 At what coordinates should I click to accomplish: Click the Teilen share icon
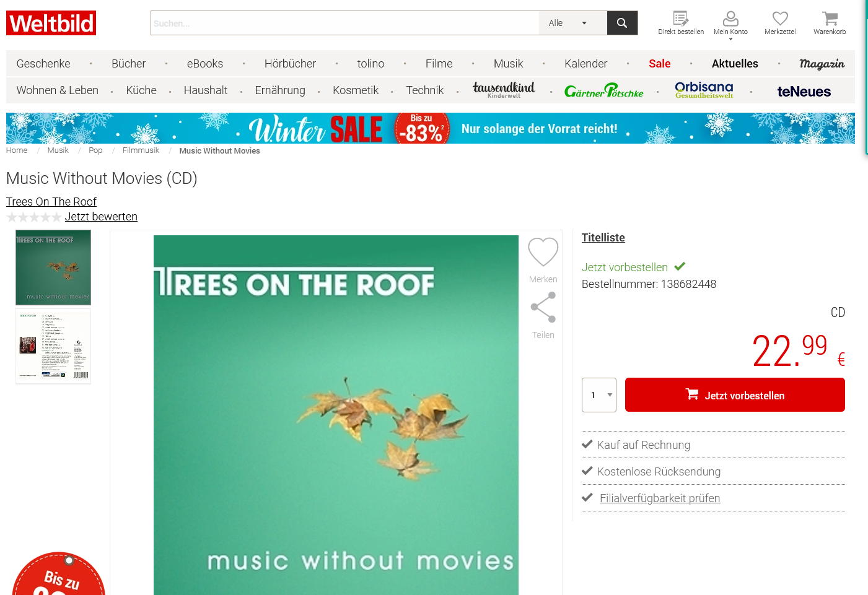(543, 308)
